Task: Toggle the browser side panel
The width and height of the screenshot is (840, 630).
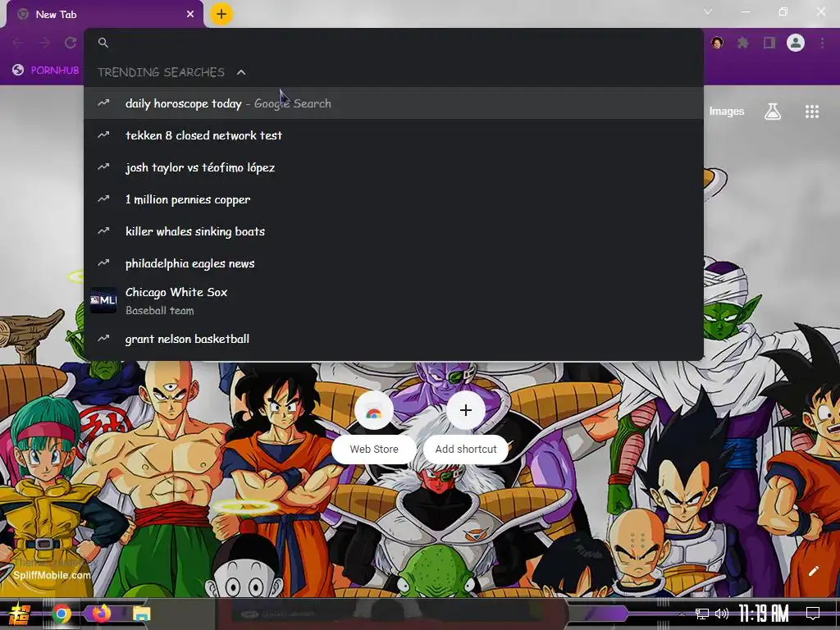Action: click(769, 43)
